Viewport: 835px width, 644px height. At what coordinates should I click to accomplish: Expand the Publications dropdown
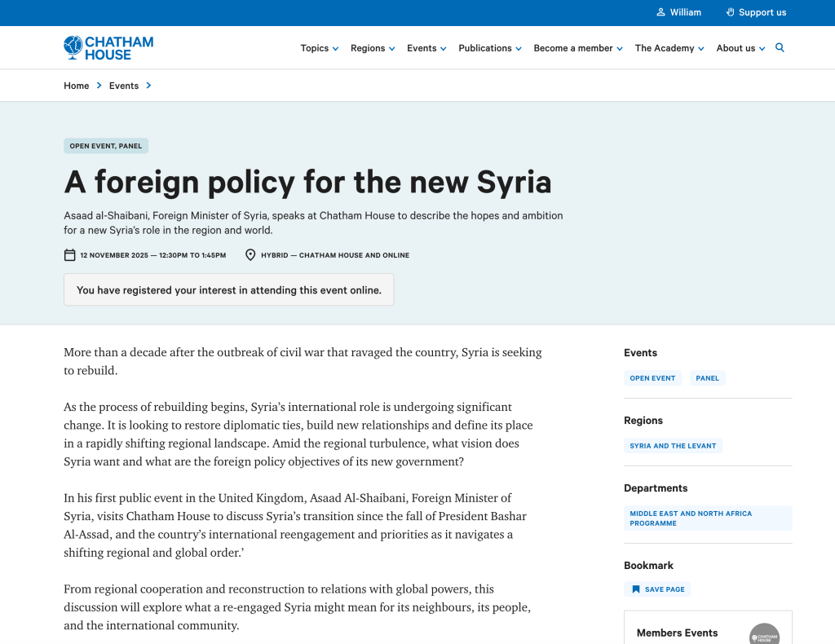click(490, 48)
